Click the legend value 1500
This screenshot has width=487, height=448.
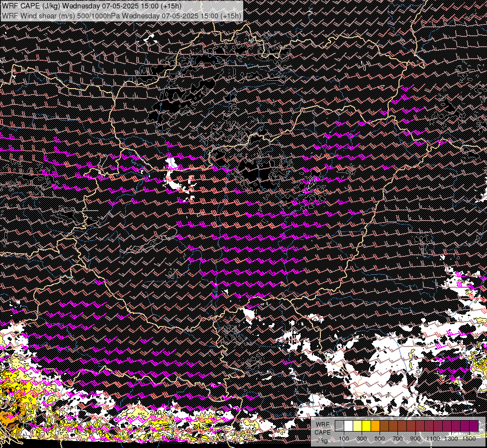pos(469,439)
